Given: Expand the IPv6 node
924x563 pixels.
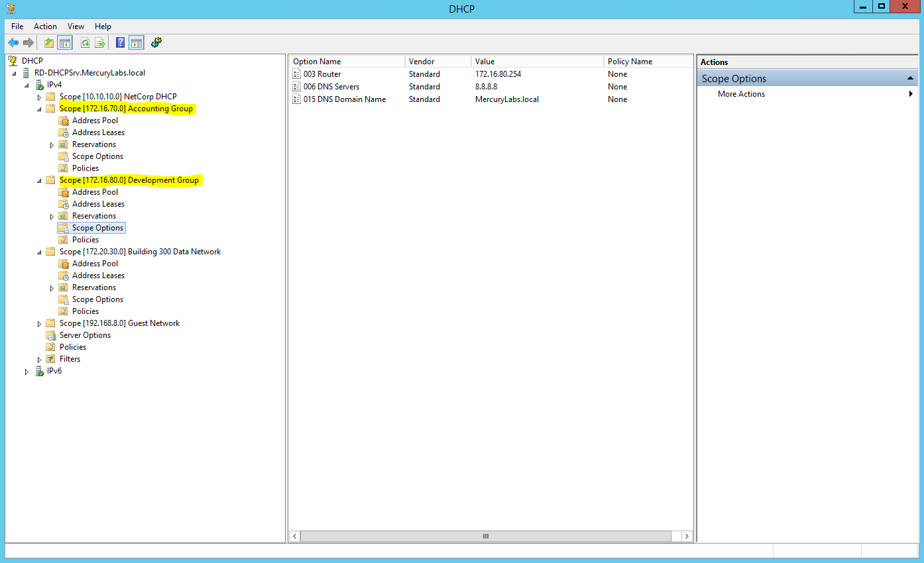Looking at the screenshot, I should click(27, 372).
